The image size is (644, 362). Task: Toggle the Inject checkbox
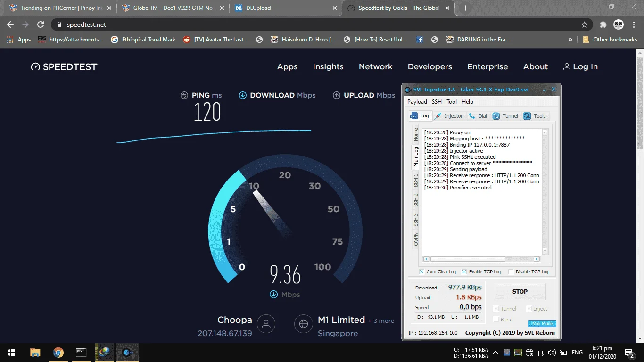(529, 309)
